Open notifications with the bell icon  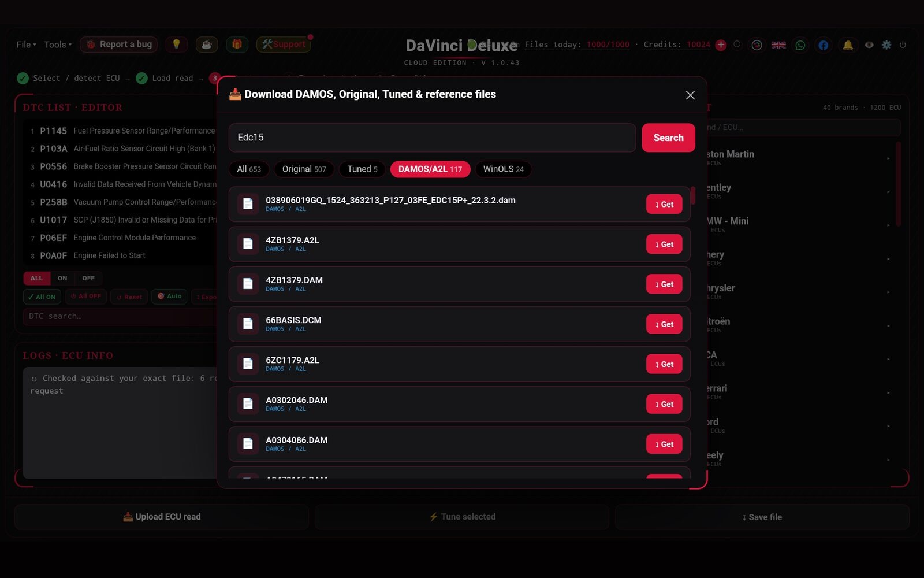tap(848, 45)
